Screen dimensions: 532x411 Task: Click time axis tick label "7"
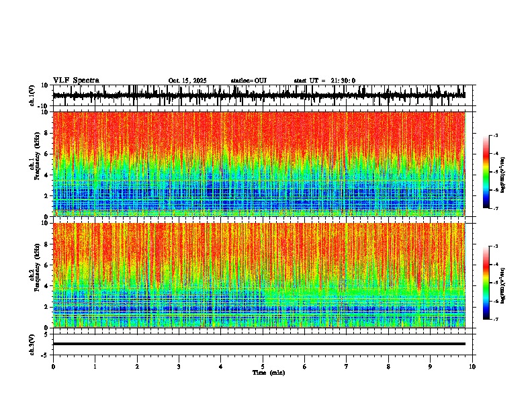[347, 367]
